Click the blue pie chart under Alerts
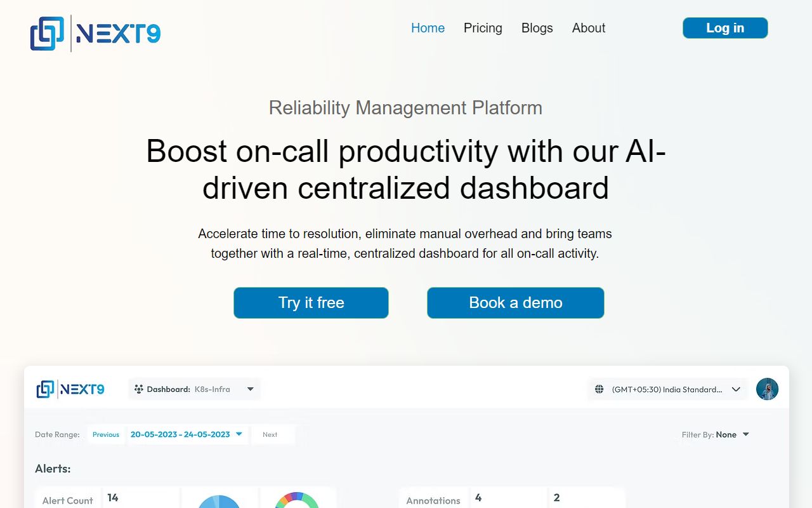Screen dimensions: 812x508 pos(219,502)
